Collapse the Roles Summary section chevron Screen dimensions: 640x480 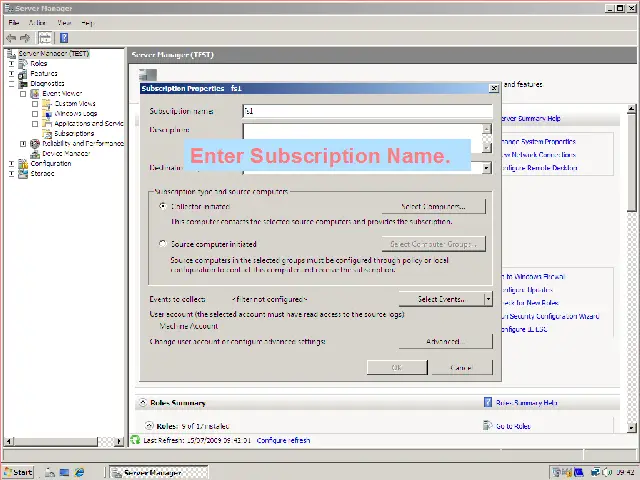[143, 402]
